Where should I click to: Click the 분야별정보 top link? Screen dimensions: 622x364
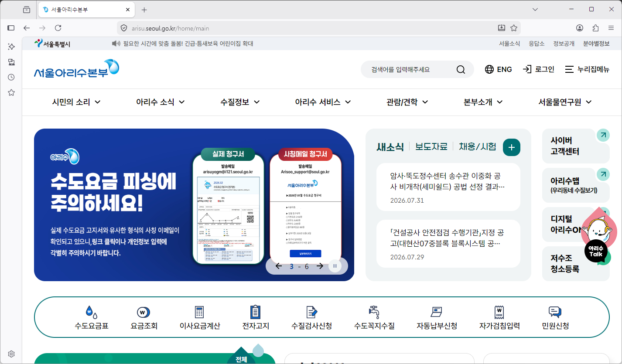click(596, 44)
